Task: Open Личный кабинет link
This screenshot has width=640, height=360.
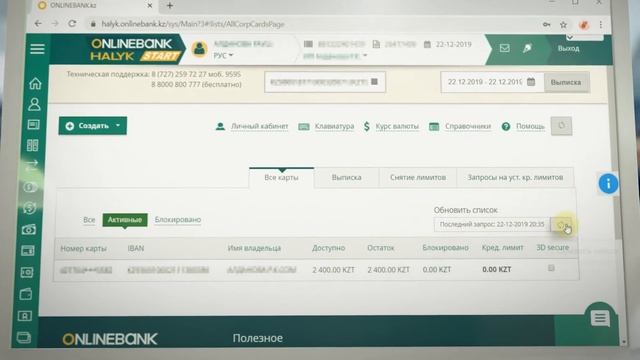Action: 259,127
